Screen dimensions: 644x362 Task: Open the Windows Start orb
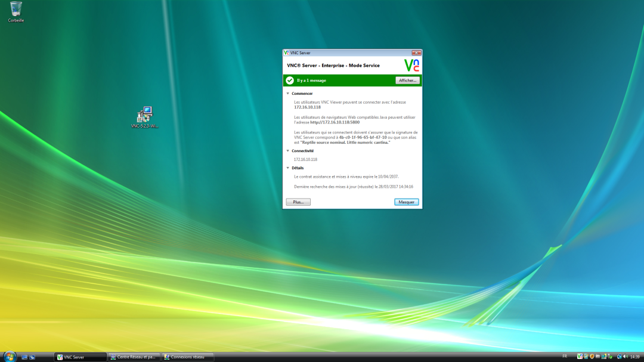[10, 357]
